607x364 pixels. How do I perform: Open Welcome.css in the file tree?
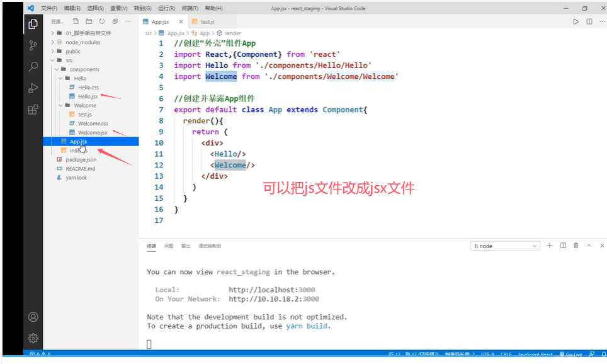93,123
